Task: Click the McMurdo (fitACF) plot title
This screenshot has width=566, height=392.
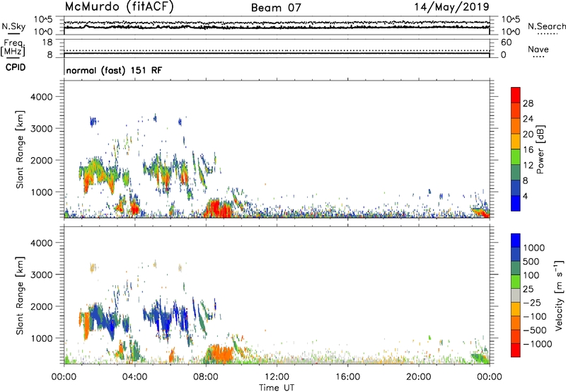Action: click(x=119, y=7)
